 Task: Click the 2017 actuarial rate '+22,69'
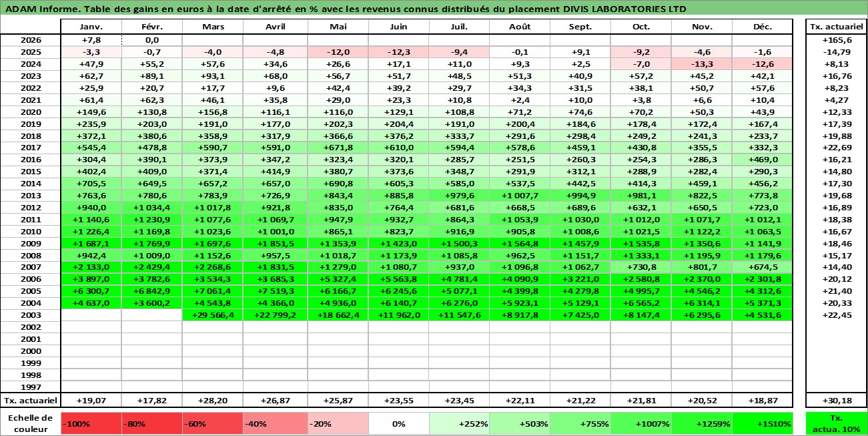coord(836,148)
